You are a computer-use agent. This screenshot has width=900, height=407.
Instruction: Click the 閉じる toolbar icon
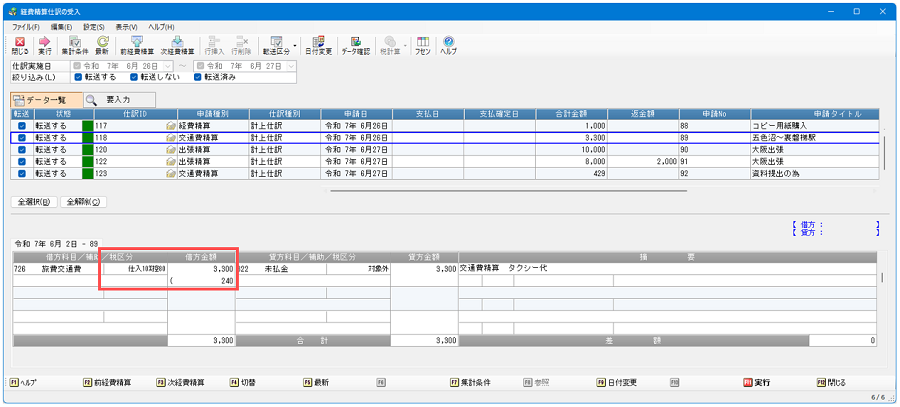pyautogui.click(x=20, y=45)
